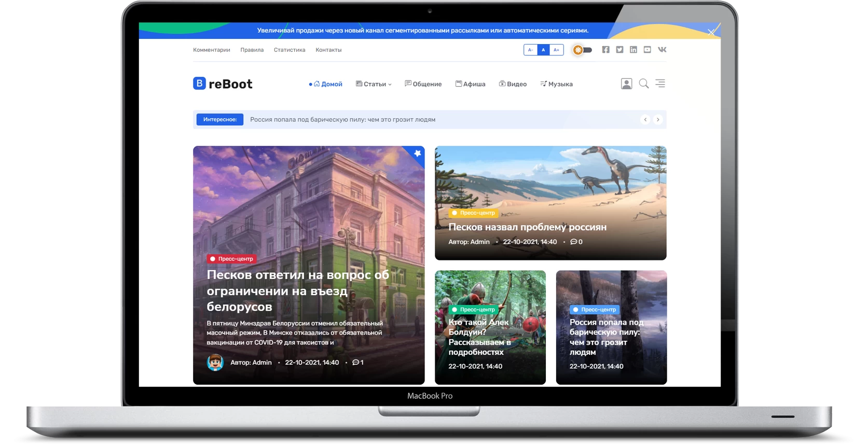Screen dimensions: 868x445
Task: Click the Интересное label button
Action: pos(220,119)
